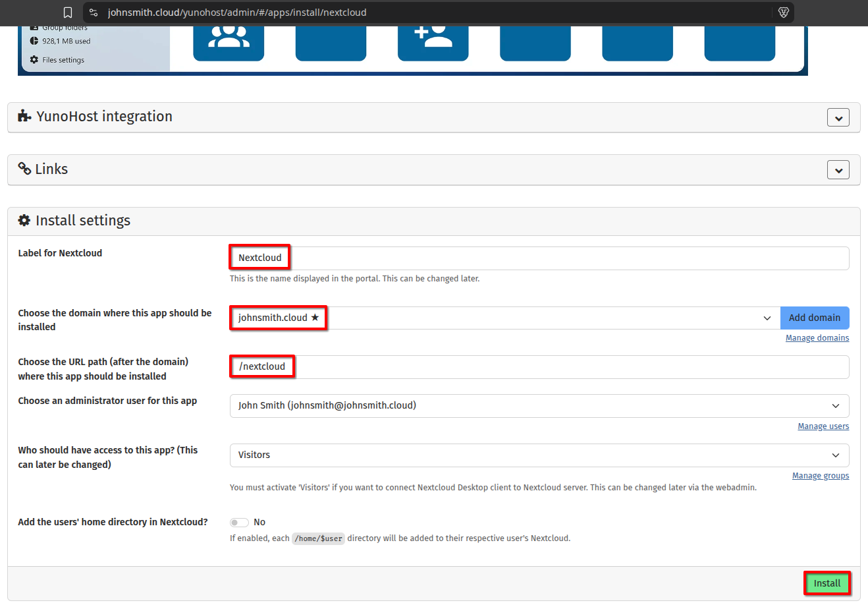Click the chain icon beside Links heading
This screenshot has height=605, width=868.
(x=24, y=169)
